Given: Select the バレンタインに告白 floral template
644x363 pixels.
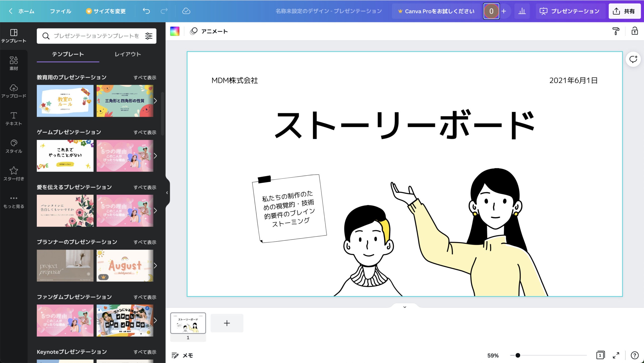Looking at the screenshot, I should click(65, 211).
